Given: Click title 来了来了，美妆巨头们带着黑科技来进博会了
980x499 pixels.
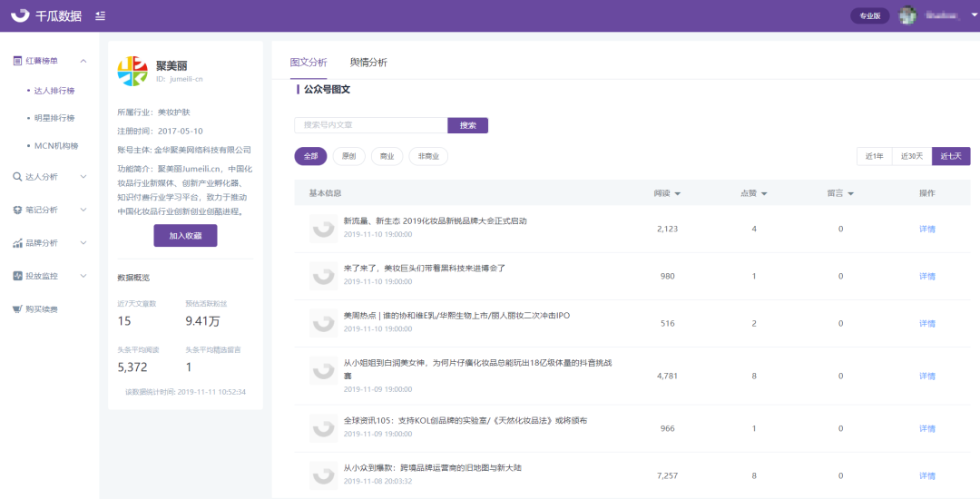Looking at the screenshot, I should point(425,269).
